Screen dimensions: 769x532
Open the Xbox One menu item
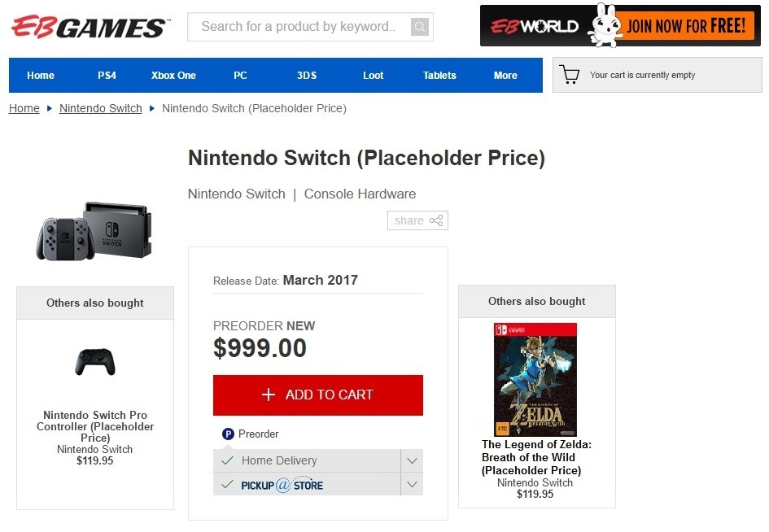(173, 76)
